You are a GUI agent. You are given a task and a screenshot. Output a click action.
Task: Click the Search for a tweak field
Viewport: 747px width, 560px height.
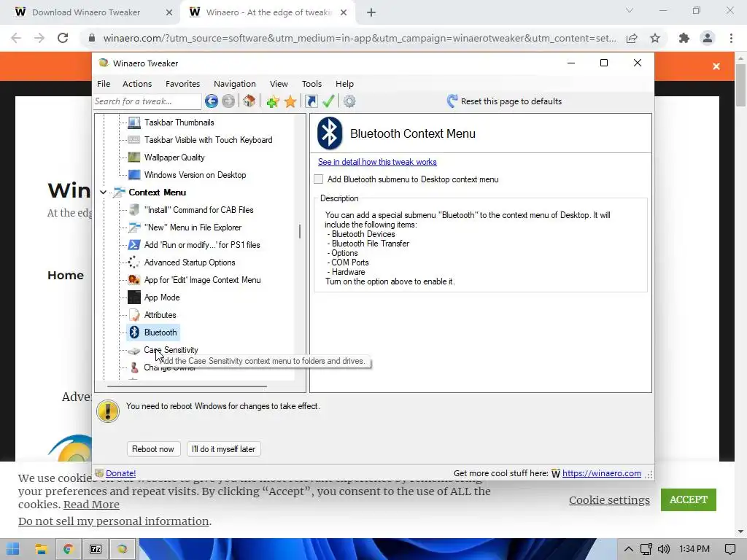click(147, 101)
